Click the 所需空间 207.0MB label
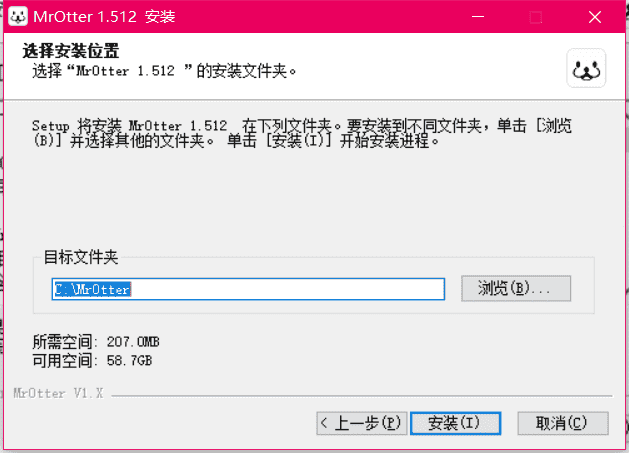The image size is (629, 453). point(96,342)
